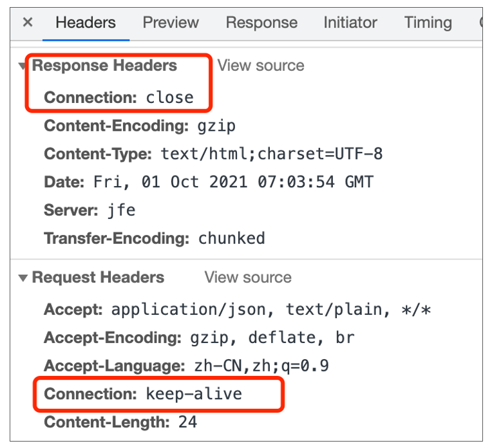The height and width of the screenshot is (448, 492).
Task: Collapse the Request Headers section
Action: (23, 278)
